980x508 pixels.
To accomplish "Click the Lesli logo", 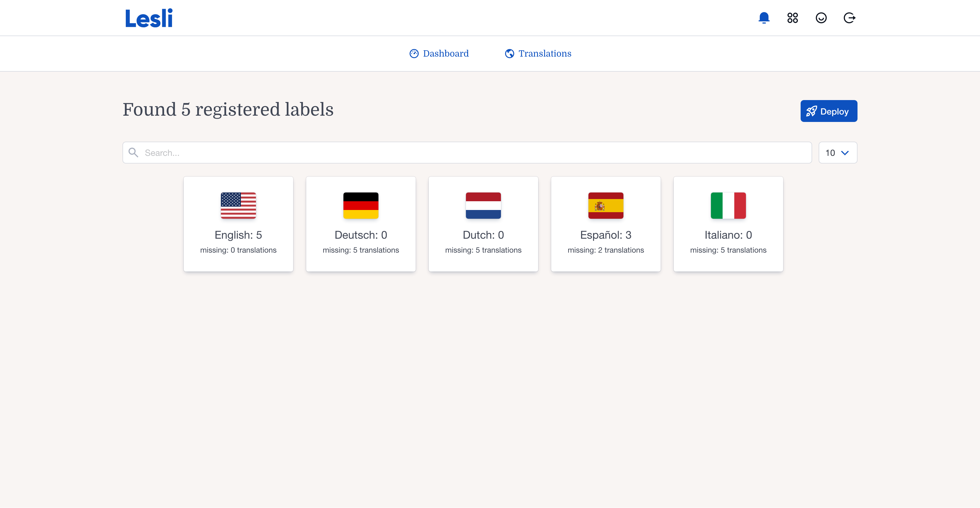I will point(149,18).
